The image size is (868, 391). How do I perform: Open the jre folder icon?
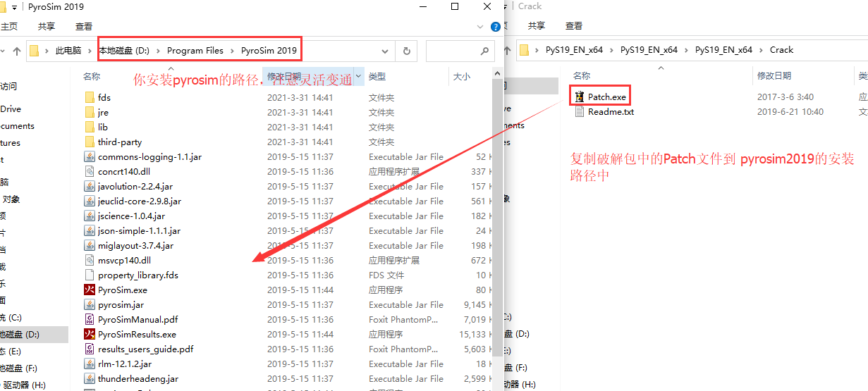pyautogui.click(x=90, y=112)
